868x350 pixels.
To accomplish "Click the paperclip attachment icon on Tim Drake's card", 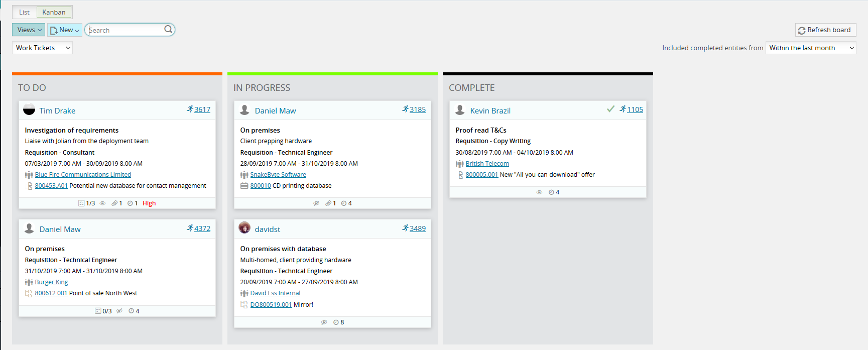I will [x=114, y=203].
